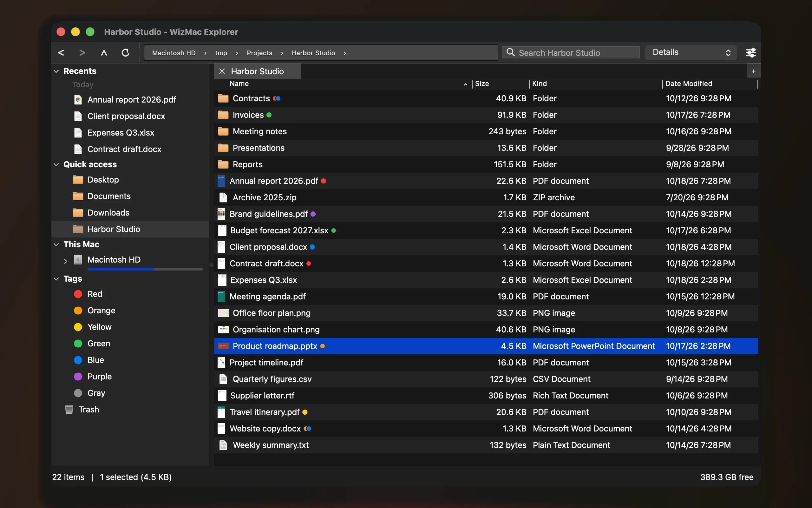Click the search magnifier icon
The width and height of the screenshot is (812, 508).
point(510,52)
